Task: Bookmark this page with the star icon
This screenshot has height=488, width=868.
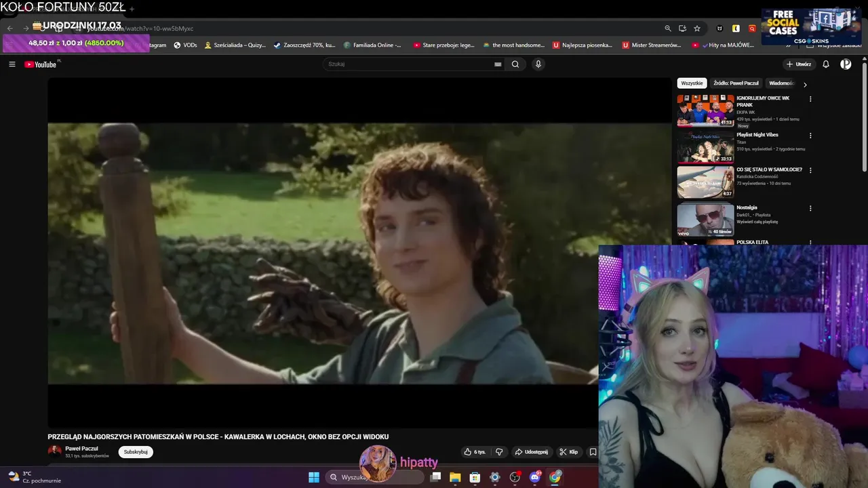Action: [697, 28]
